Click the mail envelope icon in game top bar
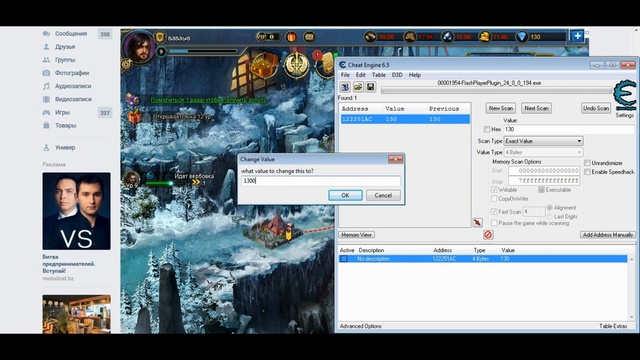 tap(309, 37)
